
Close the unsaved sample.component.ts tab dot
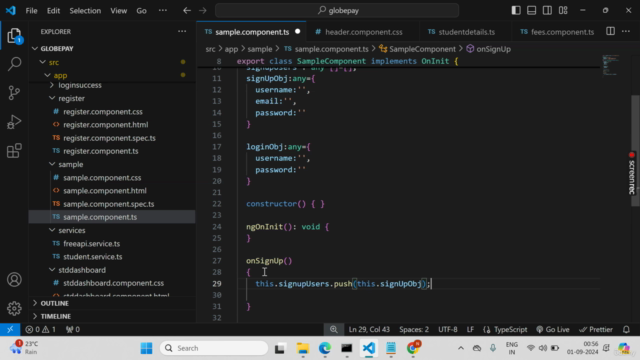coord(298,31)
